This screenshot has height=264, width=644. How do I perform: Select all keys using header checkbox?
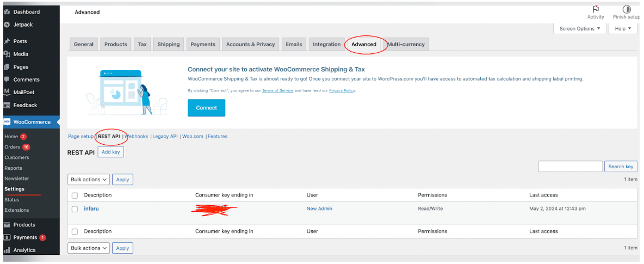point(75,195)
